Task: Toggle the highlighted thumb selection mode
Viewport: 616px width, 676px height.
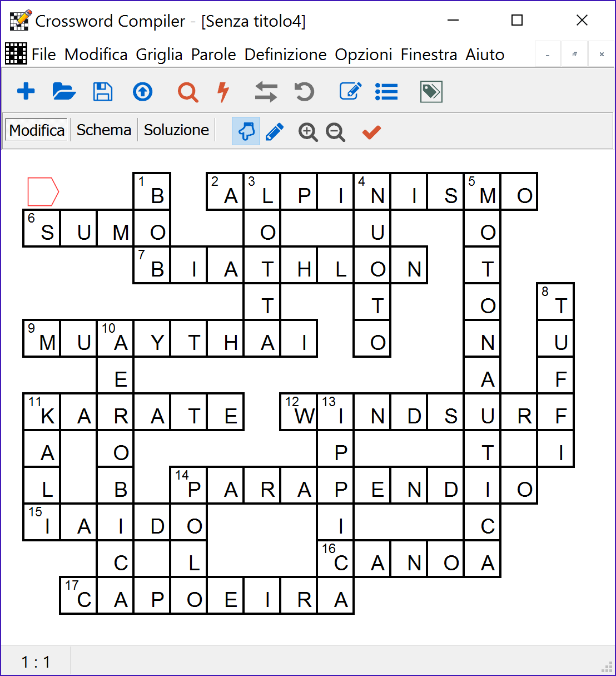Action: click(246, 131)
